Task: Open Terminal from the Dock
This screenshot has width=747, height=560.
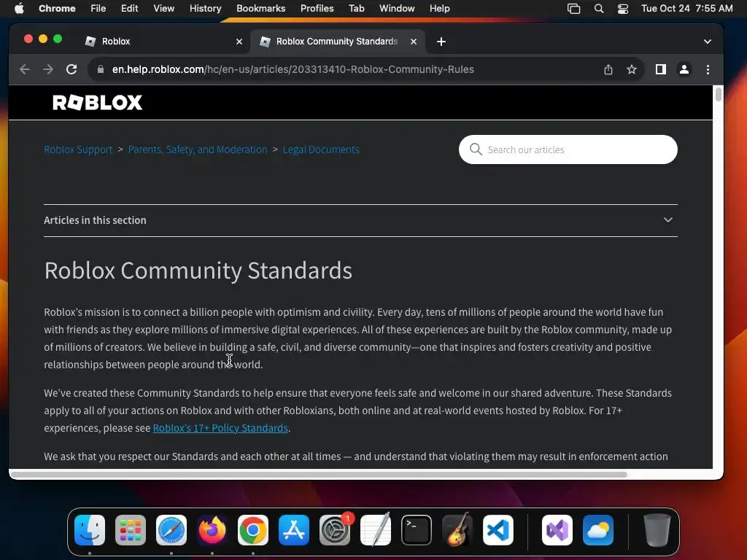Action: point(417,530)
